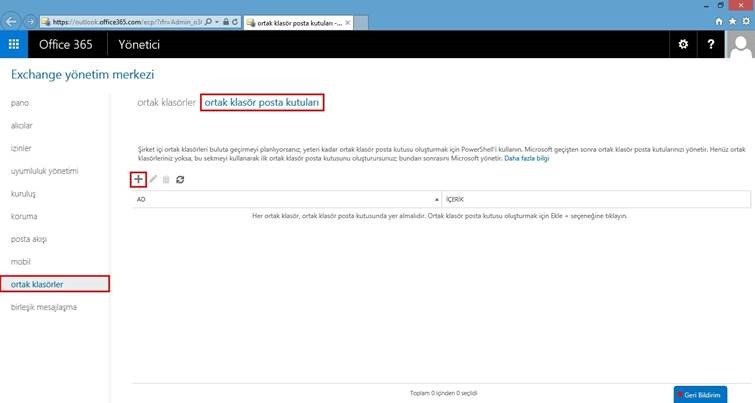Open posta akışı section
Image resolution: width=755 pixels, height=403 pixels.
point(29,239)
